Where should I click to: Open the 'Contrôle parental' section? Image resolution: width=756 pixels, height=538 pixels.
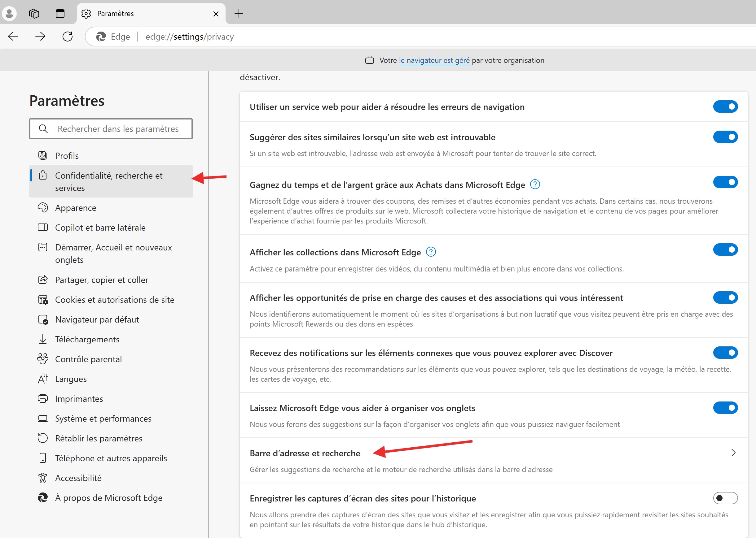111,359
